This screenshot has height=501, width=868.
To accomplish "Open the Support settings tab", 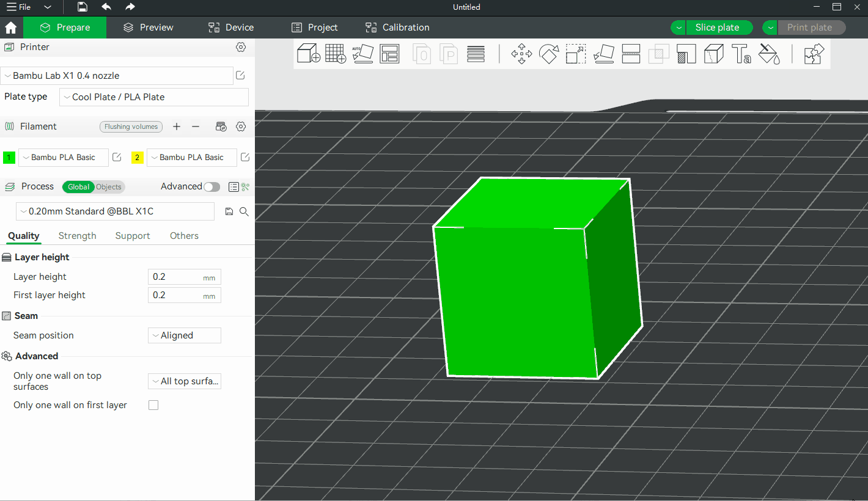I will coord(133,236).
